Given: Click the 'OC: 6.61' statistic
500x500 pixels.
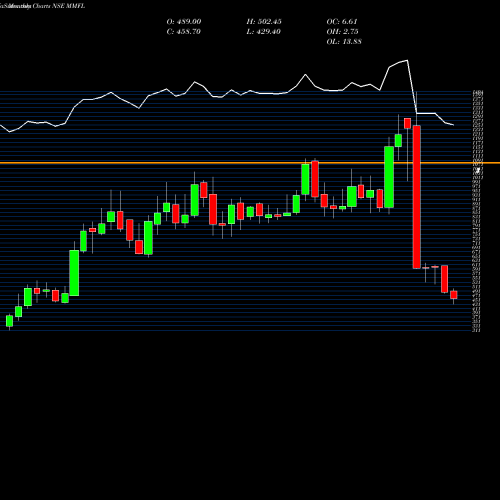Looking at the screenshot, I should pos(342,22).
